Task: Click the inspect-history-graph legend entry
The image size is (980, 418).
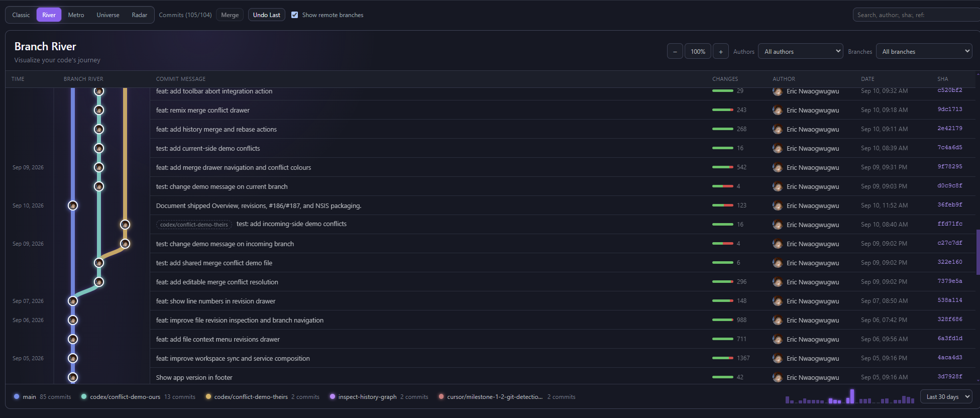Action: 379,397
